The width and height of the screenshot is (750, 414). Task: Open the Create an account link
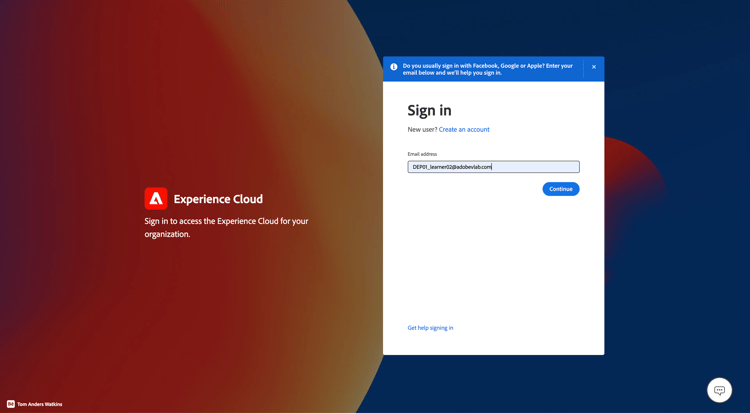tap(464, 130)
